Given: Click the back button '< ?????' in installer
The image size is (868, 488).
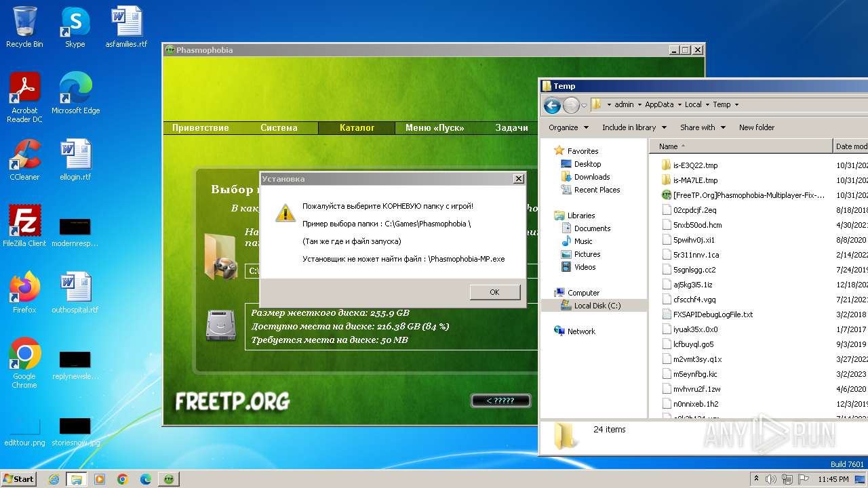Looking at the screenshot, I should [500, 401].
